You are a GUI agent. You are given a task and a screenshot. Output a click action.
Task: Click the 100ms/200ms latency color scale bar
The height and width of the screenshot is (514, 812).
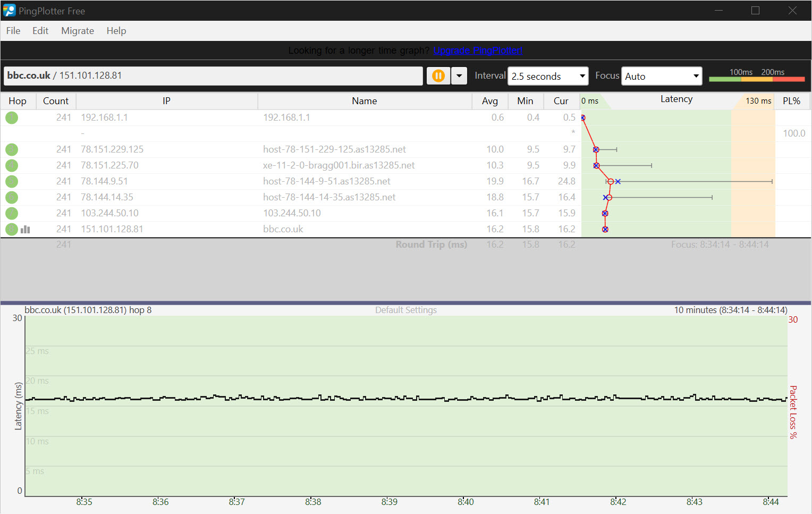pos(757,79)
